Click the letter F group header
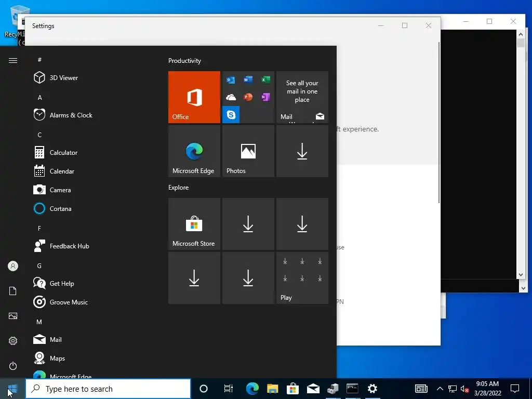 (x=39, y=229)
